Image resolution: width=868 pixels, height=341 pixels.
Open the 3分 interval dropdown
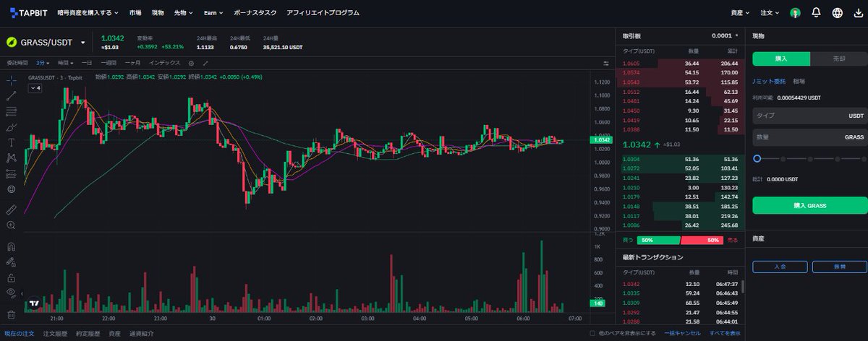(44, 63)
